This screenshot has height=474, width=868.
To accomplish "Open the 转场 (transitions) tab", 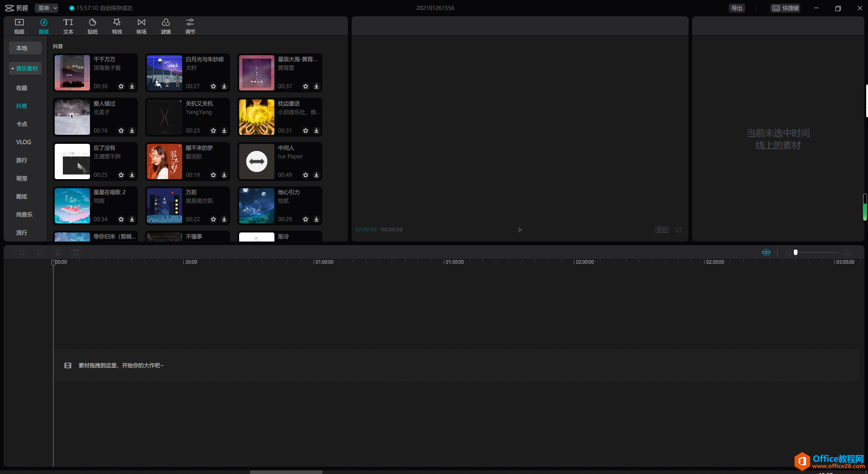I will click(141, 26).
